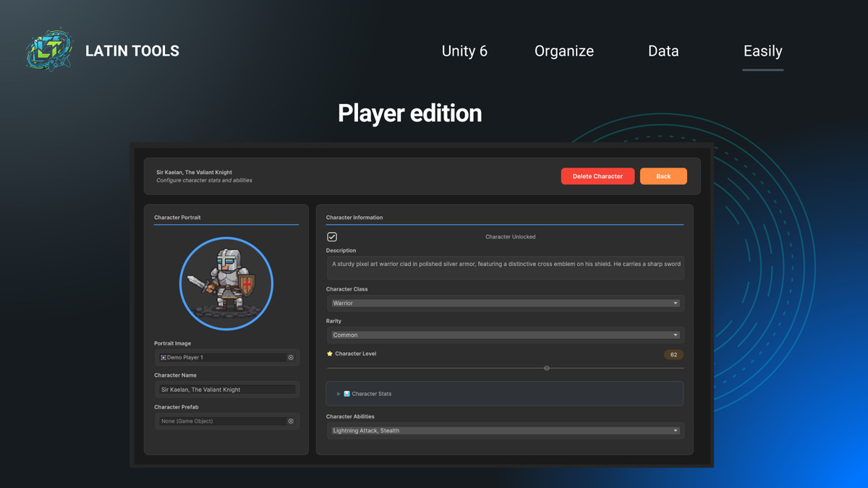This screenshot has width=868, height=488.
Task: Open the object picker for Portrait Image
Action: 292,357
